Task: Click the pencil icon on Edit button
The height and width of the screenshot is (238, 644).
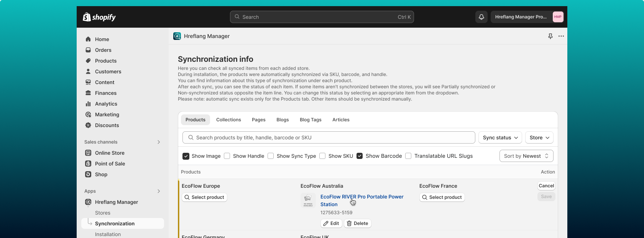Action: point(326,223)
